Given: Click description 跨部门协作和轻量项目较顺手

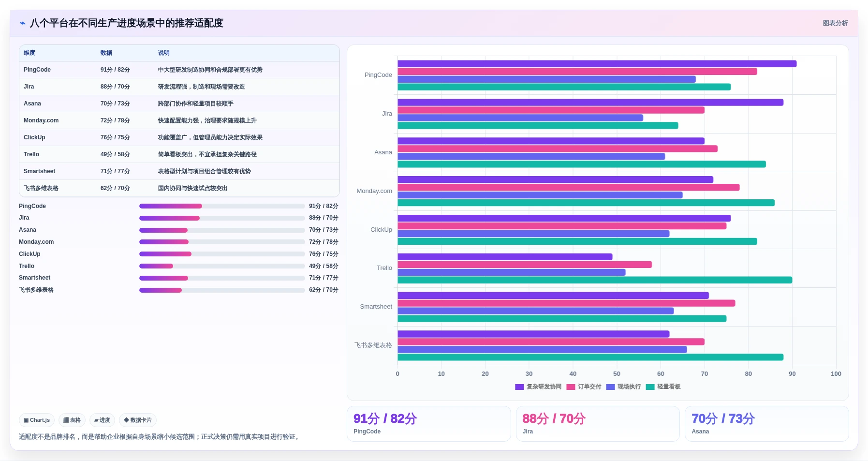Looking at the screenshot, I should tap(196, 104).
